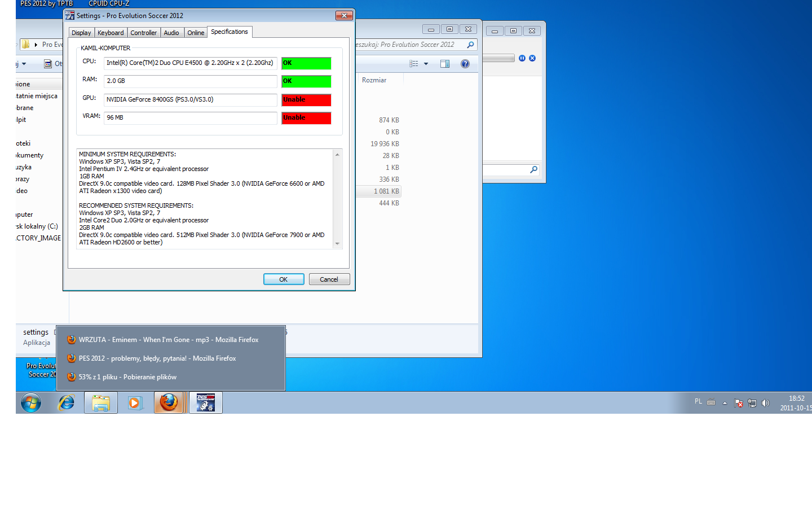Click the volume speaker tray icon
The width and height of the screenshot is (812, 508).
[765, 402]
